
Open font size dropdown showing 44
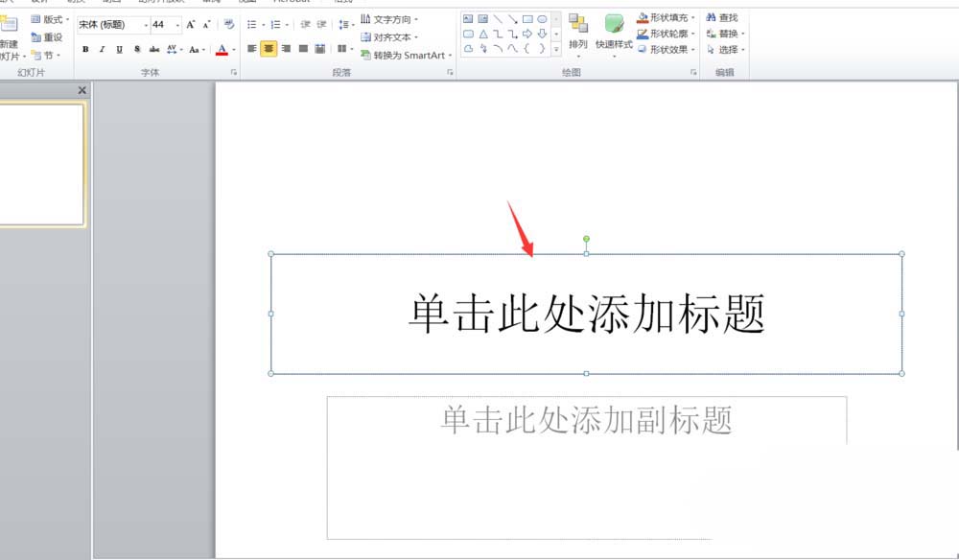coord(177,25)
